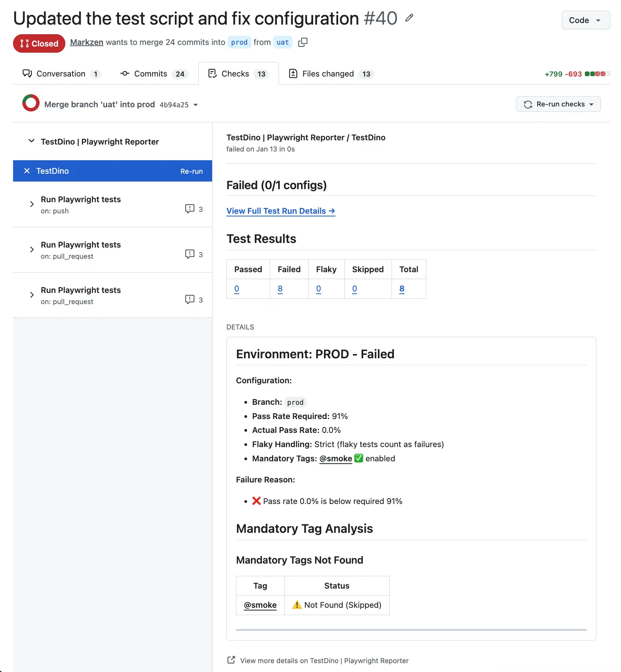Click the X failure icon beside TestDino
The width and height of the screenshot is (621, 672).
pos(27,171)
